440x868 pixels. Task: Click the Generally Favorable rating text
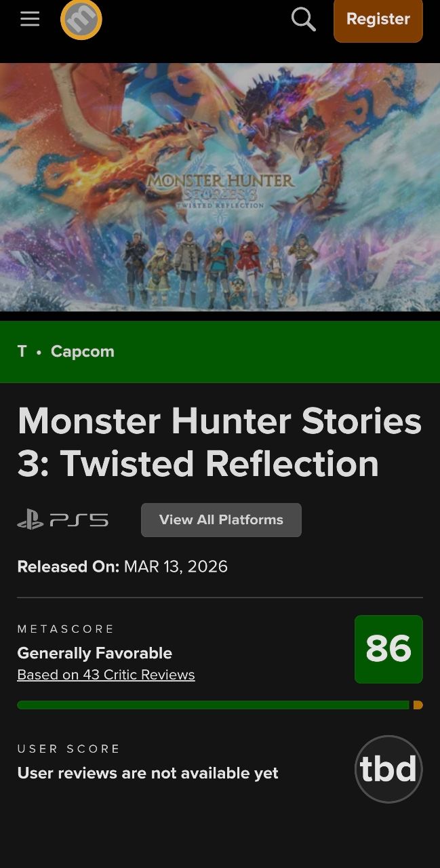click(x=95, y=653)
